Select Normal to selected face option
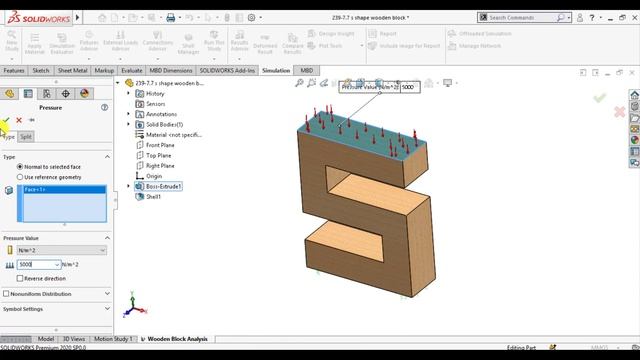This screenshot has height=360, width=640. tap(20, 167)
